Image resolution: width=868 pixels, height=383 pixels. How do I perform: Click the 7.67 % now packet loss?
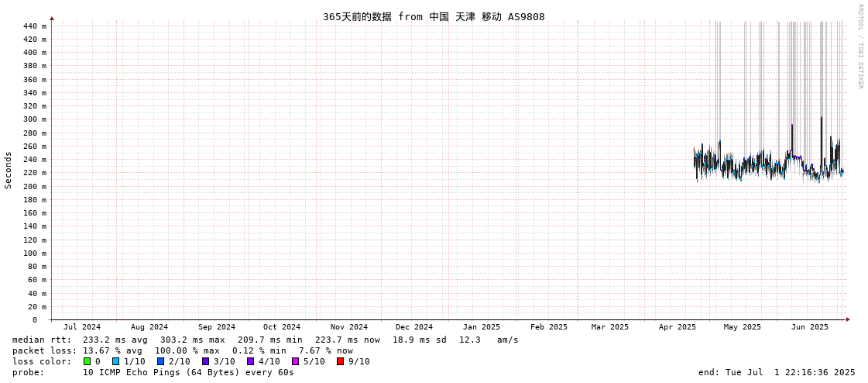coord(325,351)
